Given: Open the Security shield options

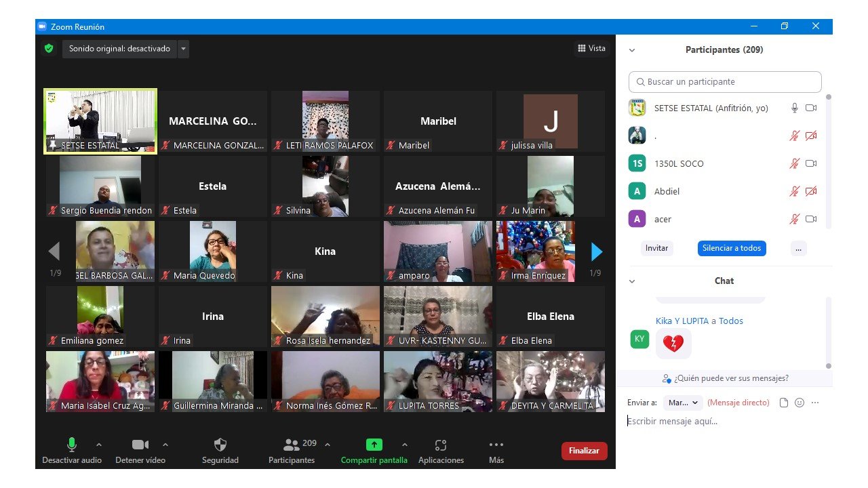Looking at the screenshot, I should 220,445.
